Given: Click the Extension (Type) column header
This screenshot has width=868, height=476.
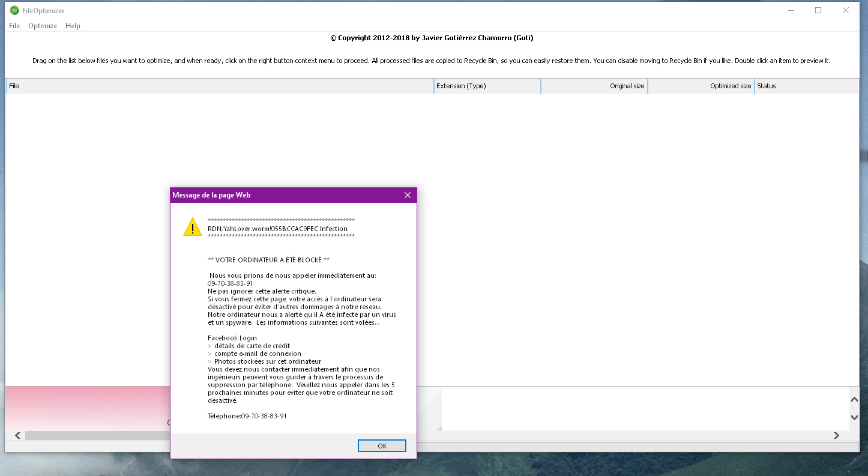Looking at the screenshot, I should pos(487,86).
